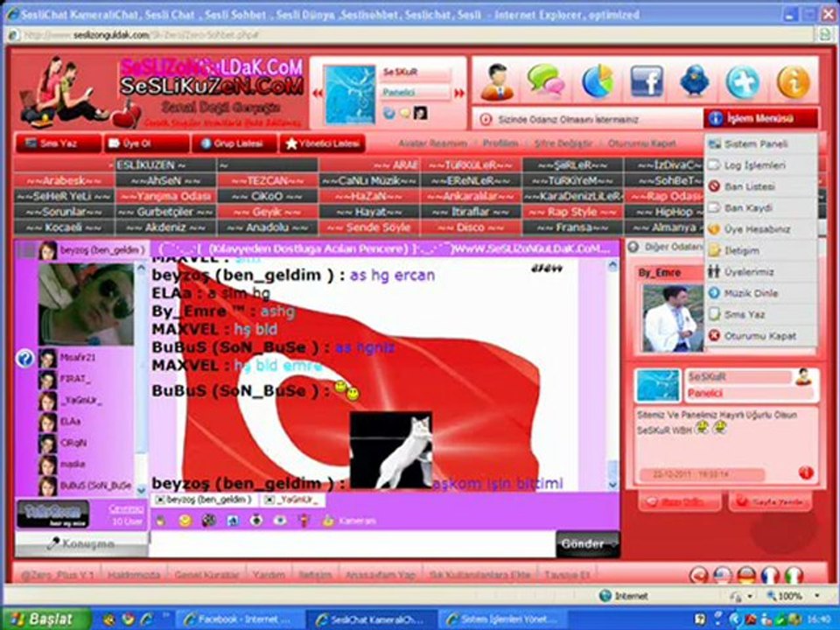Open the Yönetici Listesi button
Viewport: 840px width, 630px height.
coord(323,143)
